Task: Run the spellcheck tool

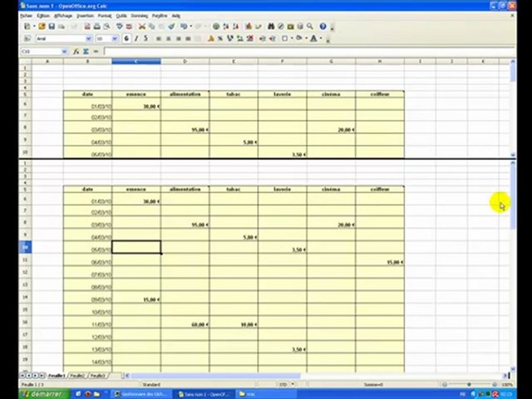Action: [119, 26]
